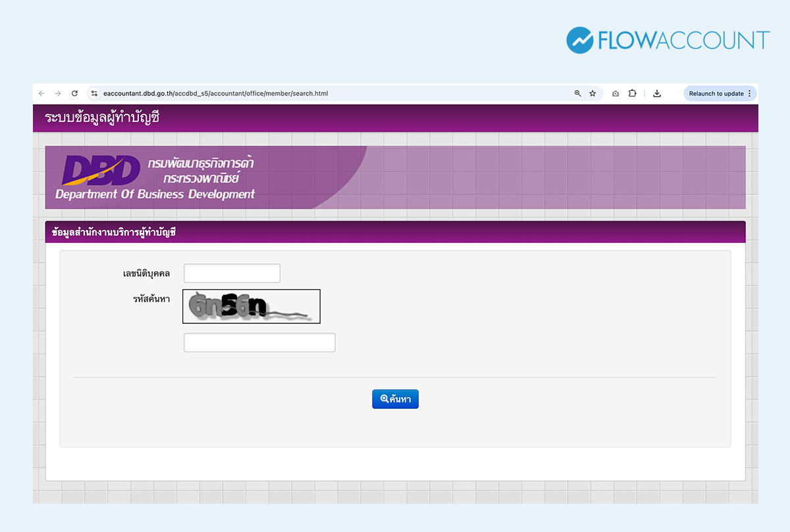Reload the current page
Viewport: 790px width, 532px height.
point(74,93)
